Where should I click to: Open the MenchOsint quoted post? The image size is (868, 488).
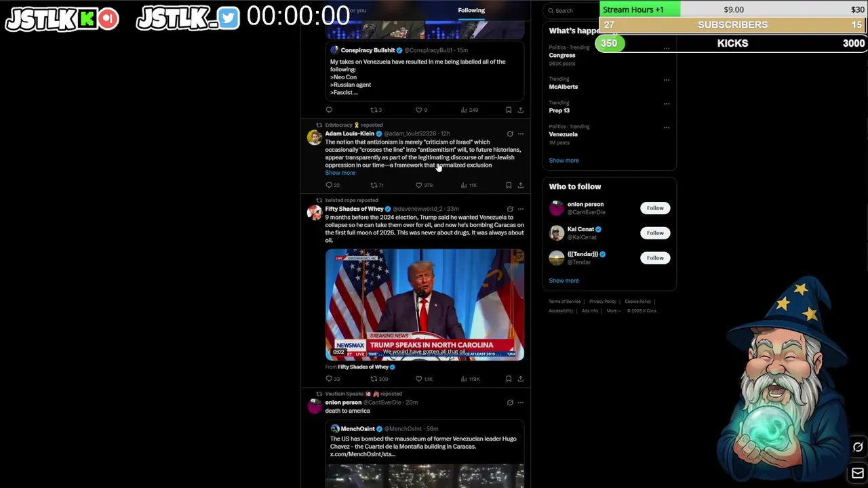(425, 455)
